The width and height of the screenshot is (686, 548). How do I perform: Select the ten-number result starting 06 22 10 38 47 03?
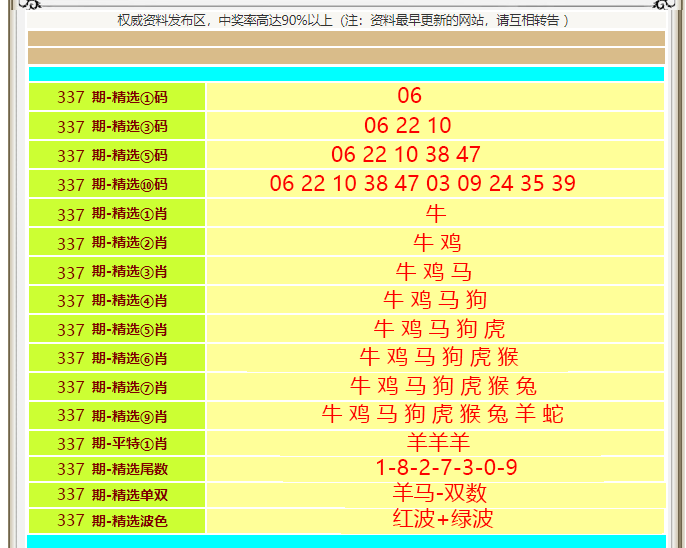pyautogui.click(x=422, y=184)
